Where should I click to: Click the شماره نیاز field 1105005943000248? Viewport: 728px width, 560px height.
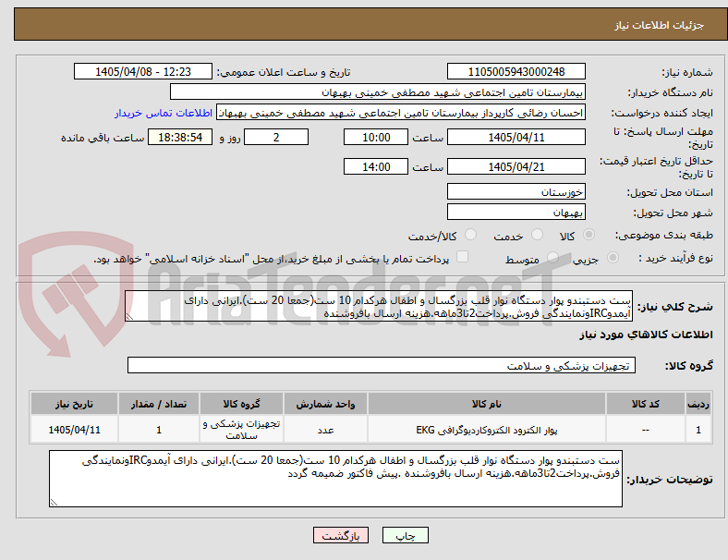[x=516, y=71]
